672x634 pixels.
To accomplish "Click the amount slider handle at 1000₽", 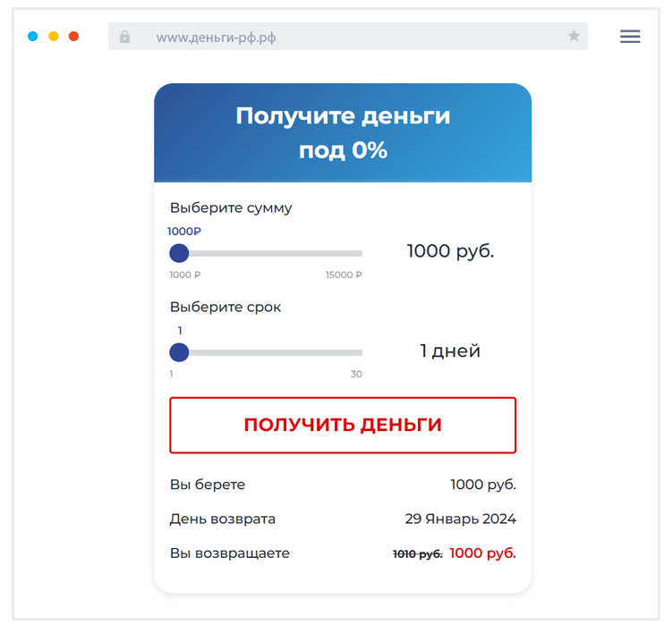I will click(179, 254).
